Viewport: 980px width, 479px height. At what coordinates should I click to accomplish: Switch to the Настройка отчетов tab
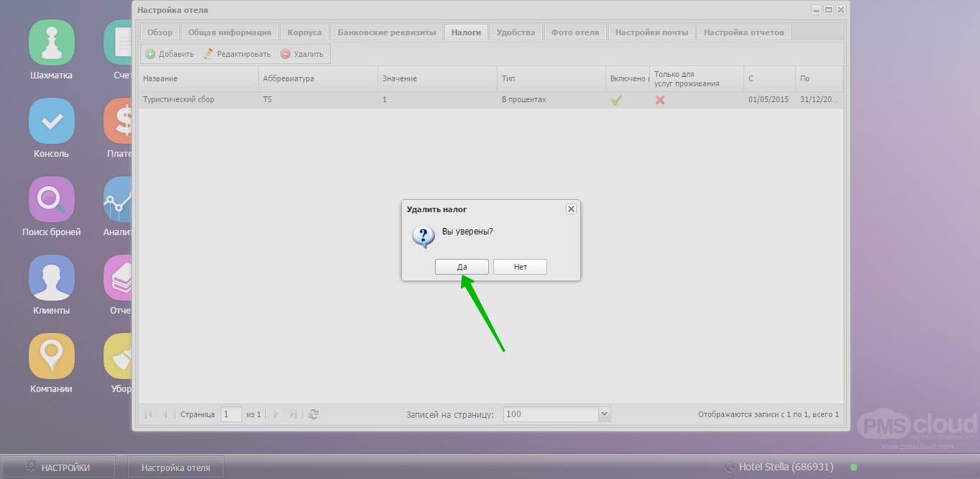743,32
